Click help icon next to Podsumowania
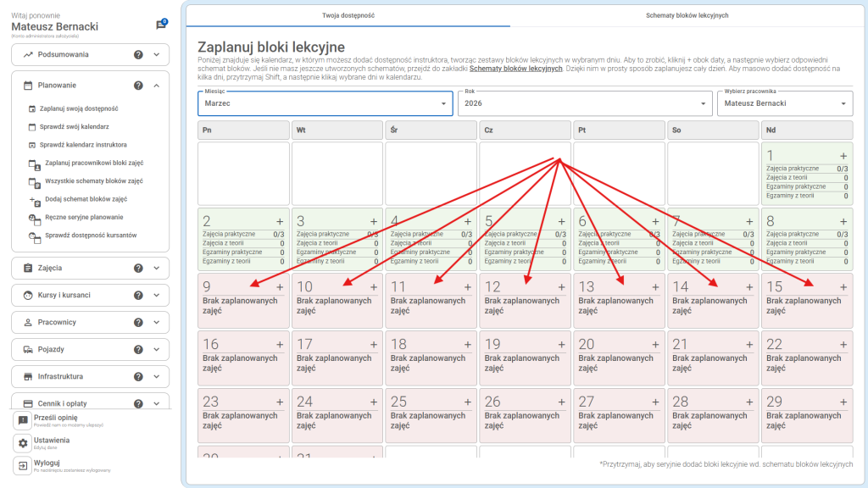Viewport: 868px width, 488px height. [138, 54]
